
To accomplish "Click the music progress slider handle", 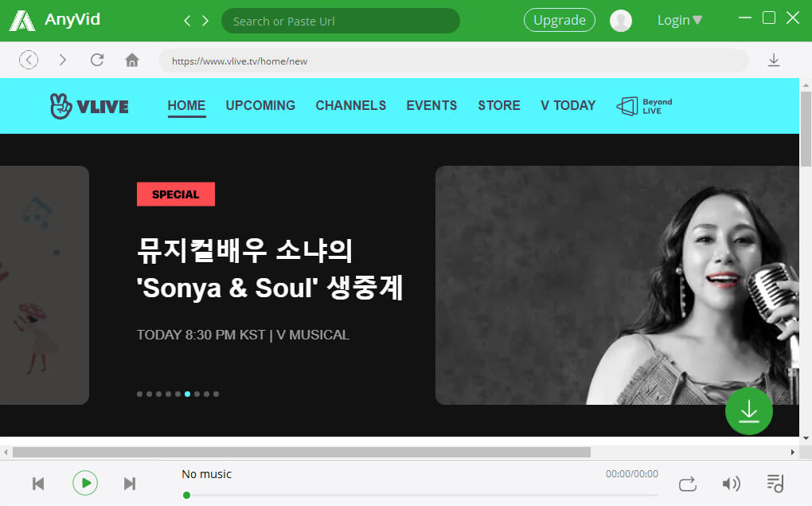I will tap(186, 495).
